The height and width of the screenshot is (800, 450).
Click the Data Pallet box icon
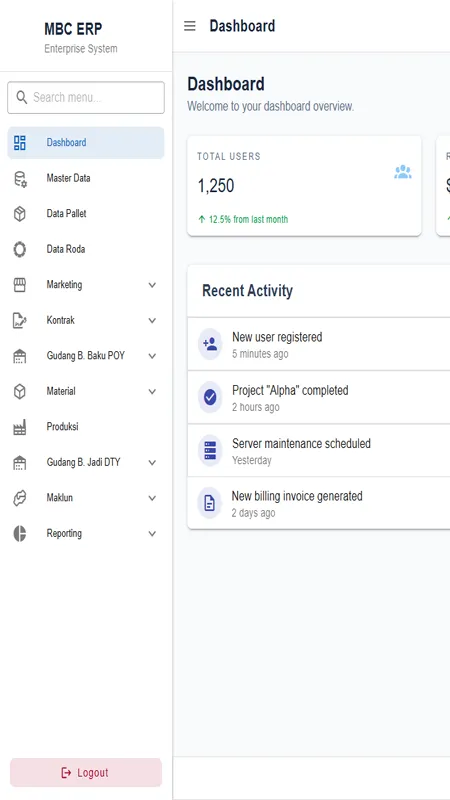click(19, 214)
